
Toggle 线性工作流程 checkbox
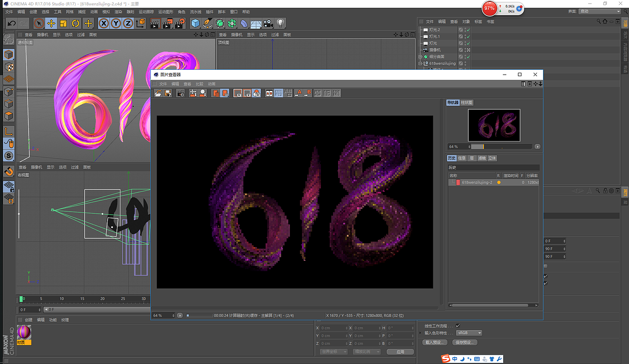(458, 326)
